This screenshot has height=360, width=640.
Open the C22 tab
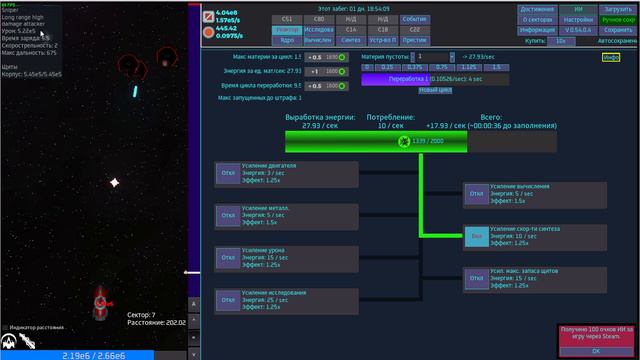click(x=414, y=30)
